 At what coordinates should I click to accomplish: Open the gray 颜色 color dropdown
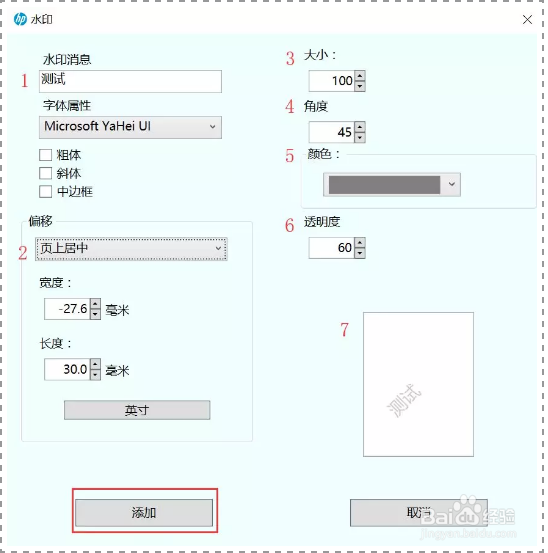click(392, 184)
